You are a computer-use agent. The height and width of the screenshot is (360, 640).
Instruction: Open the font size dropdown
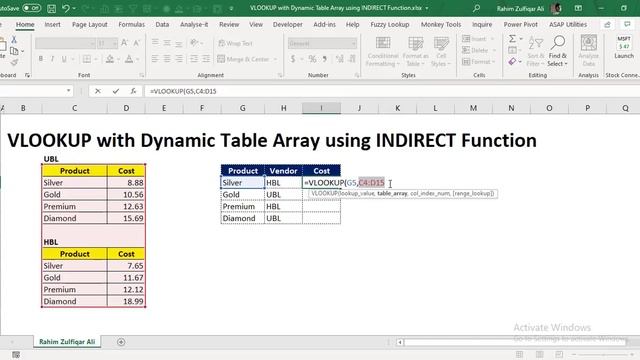(x=115, y=43)
